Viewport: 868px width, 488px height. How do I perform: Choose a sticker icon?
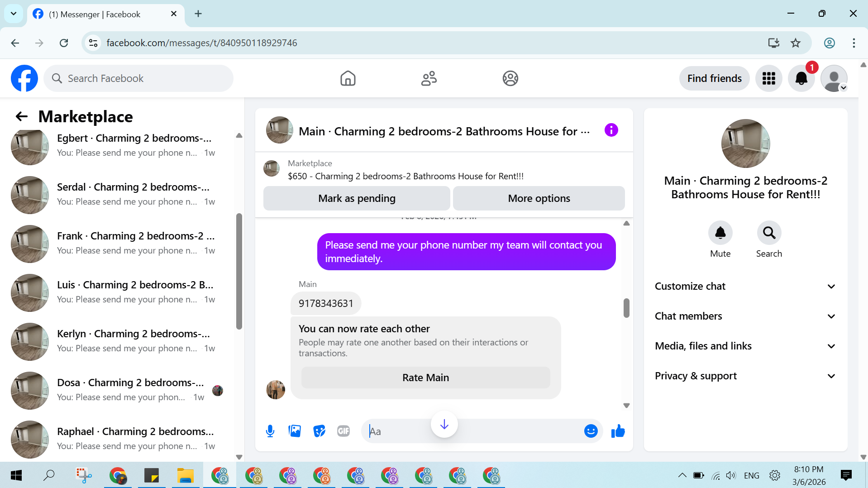point(319,431)
